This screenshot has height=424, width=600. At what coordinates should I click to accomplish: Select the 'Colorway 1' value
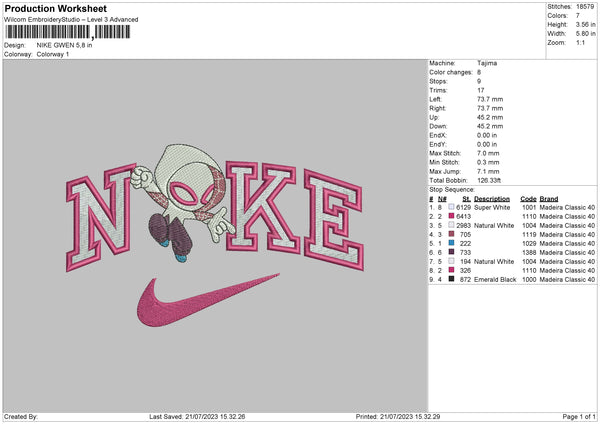(53, 54)
